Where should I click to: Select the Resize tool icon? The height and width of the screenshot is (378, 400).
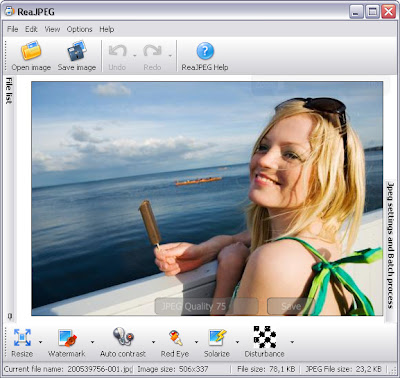22,337
